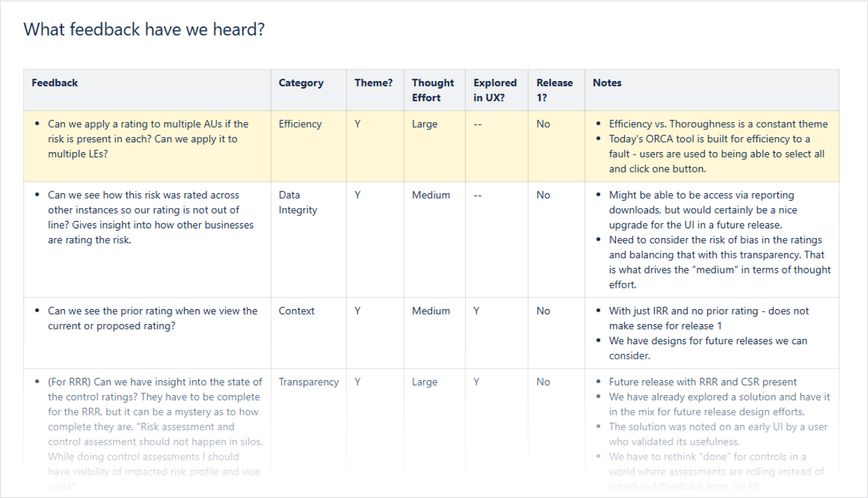
Task: Click note about solution noted on early UI
Action: pos(718,434)
